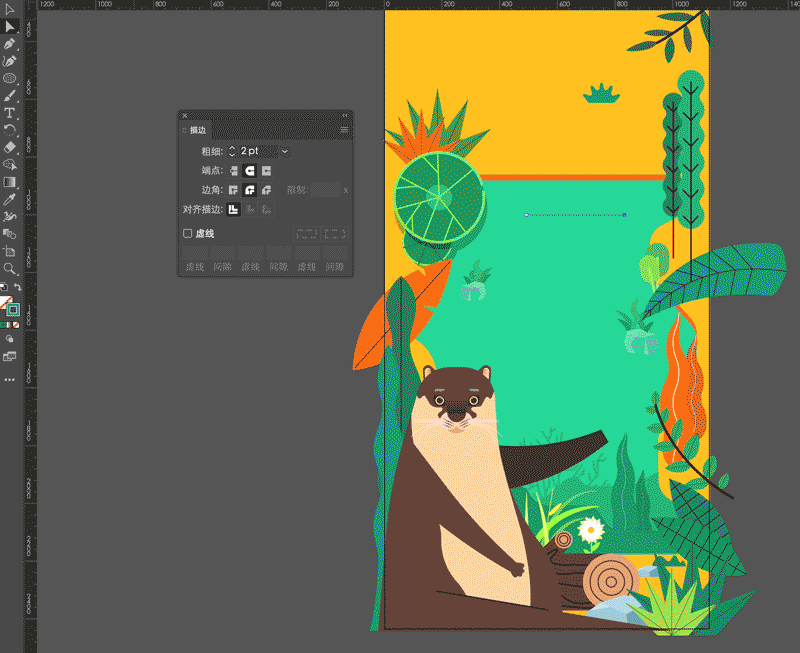The height and width of the screenshot is (653, 800).
Task: Swap fill and stroke arrows
Action: (17, 287)
